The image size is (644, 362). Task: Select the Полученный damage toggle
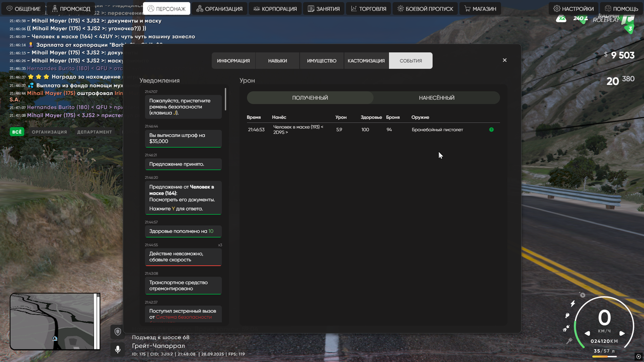coord(310,98)
